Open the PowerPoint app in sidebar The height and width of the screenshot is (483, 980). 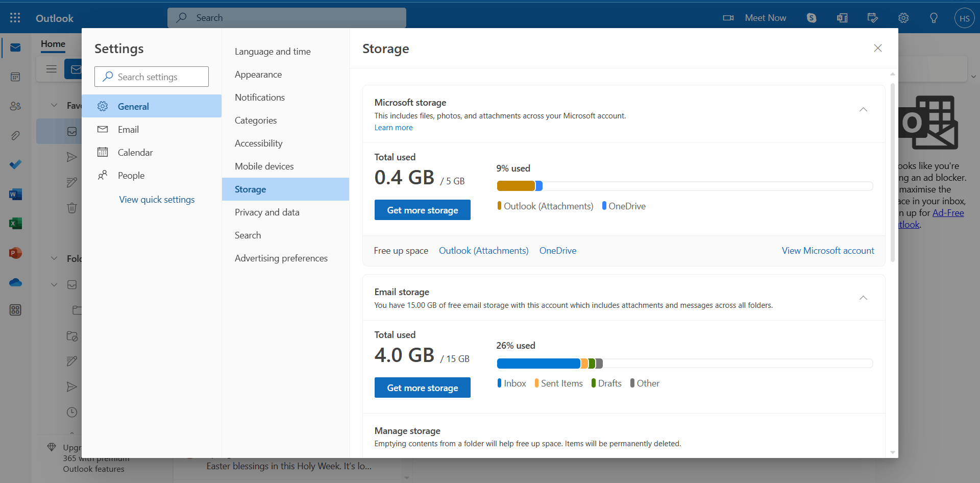[x=15, y=253]
